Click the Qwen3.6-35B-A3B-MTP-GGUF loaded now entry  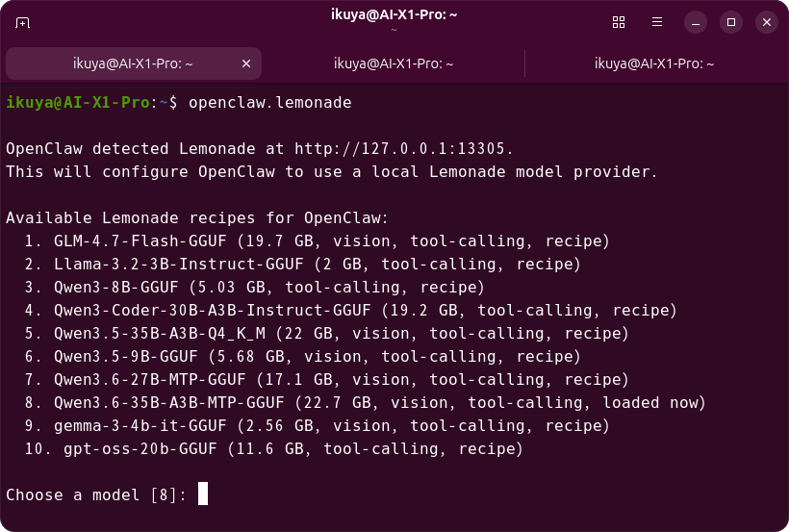(366, 403)
